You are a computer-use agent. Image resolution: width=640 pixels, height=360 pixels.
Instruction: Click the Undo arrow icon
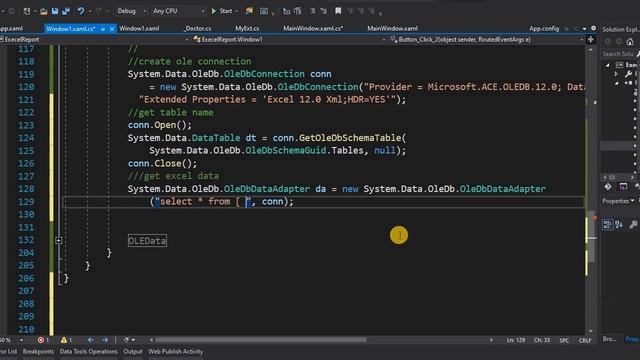[80, 11]
